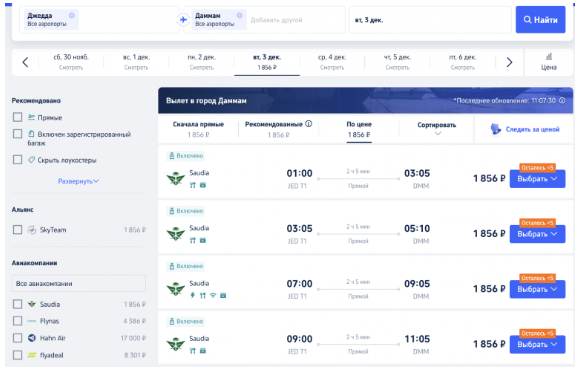Screen dimensions: 577x372
Task: Open the Сортировать dropdown
Action: tap(437, 128)
